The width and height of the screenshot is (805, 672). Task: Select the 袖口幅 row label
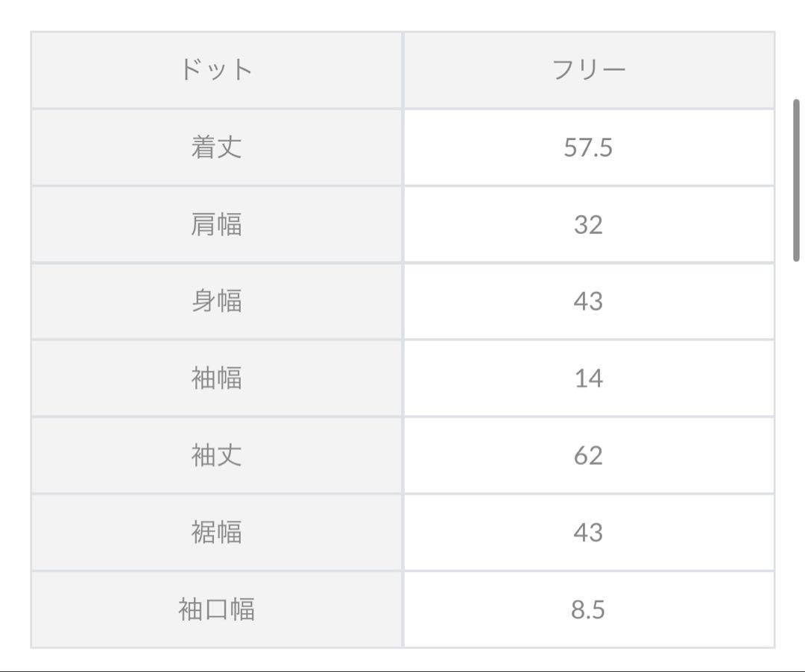pos(216,609)
